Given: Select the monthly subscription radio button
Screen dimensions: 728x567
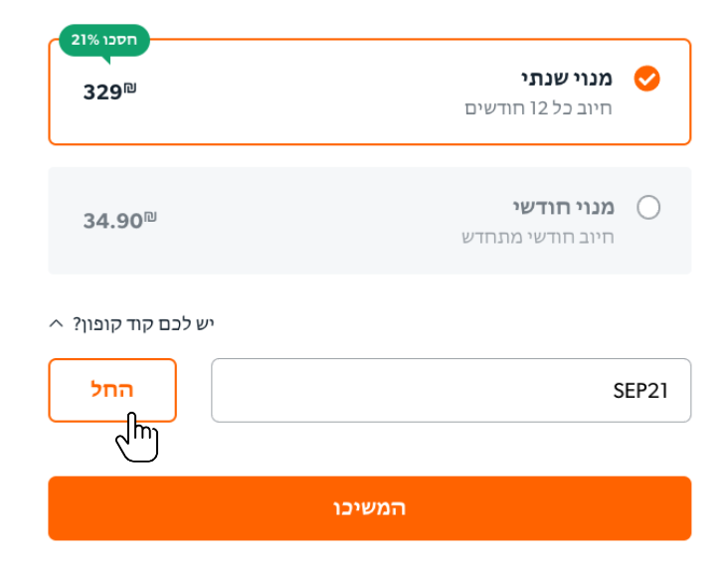Looking at the screenshot, I should tap(648, 207).
